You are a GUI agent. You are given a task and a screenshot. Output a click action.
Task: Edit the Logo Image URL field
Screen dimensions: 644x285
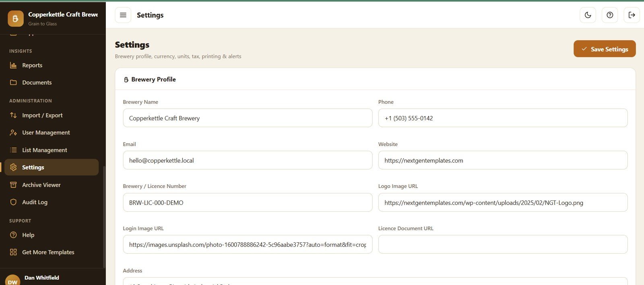click(503, 202)
